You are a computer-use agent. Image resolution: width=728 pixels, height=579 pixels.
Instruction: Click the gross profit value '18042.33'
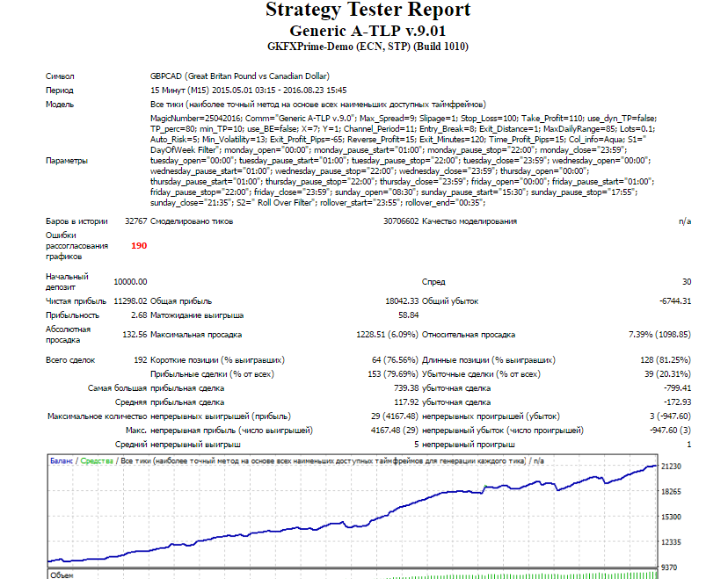[x=402, y=301]
